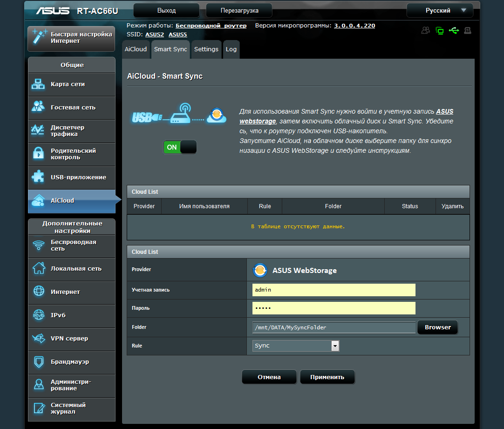Click the VPN server icon
Image resolution: width=504 pixels, height=429 pixels.
click(39, 338)
